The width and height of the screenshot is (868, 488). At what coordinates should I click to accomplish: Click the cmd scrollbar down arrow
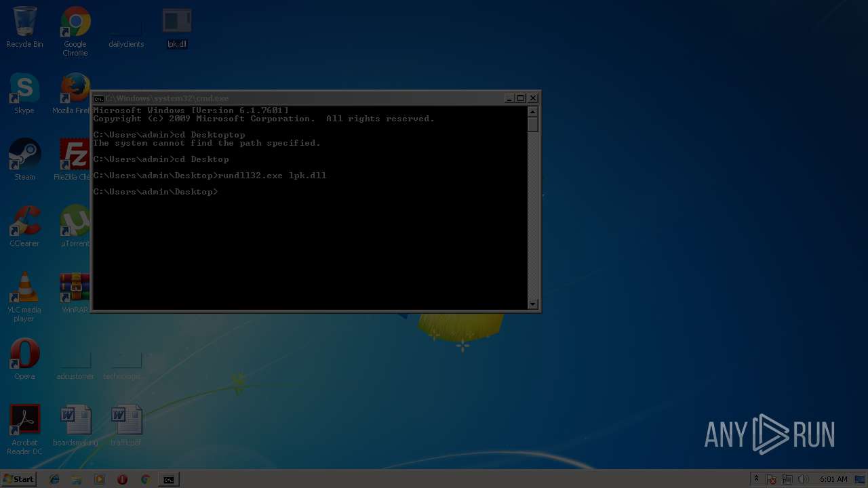pyautogui.click(x=533, y=304)
